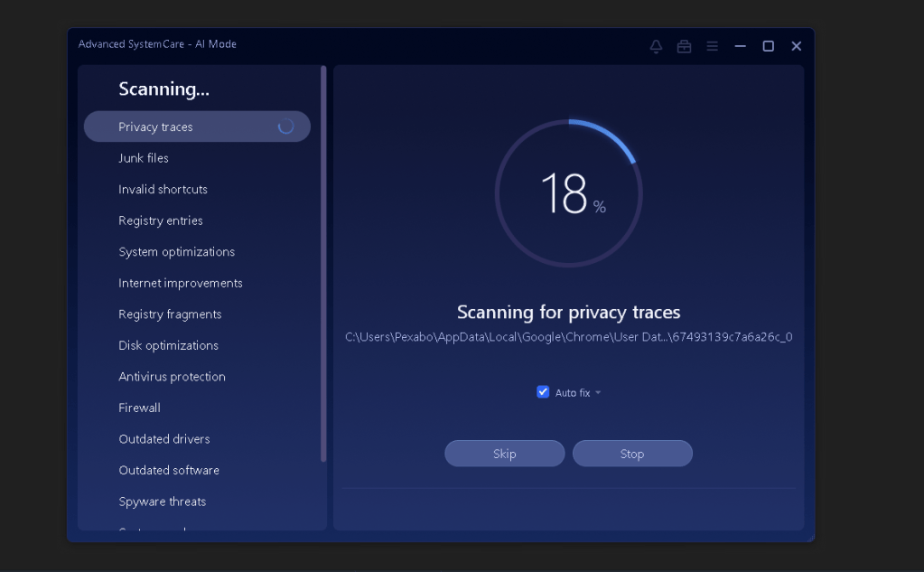Image resolution: width=924 pixels, height=572 pixels.
Task: Click the Scanning... sidebar heading
Action: tap(163, 89)
